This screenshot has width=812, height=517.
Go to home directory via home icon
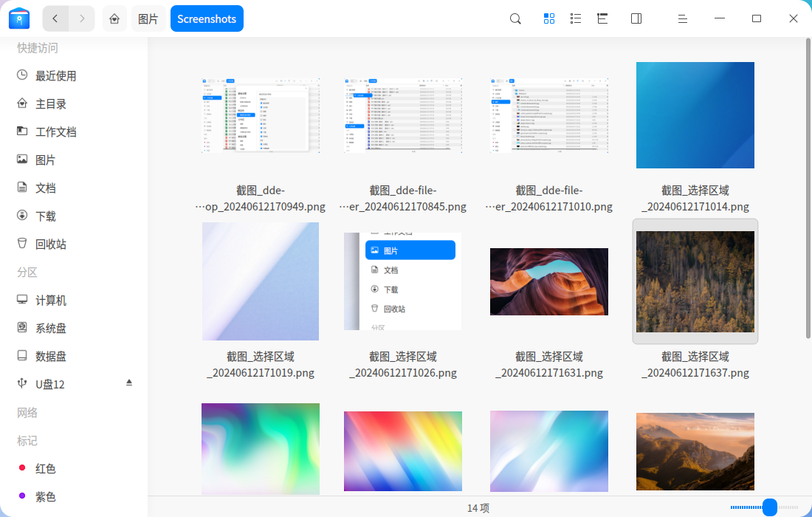click(114, 18)
